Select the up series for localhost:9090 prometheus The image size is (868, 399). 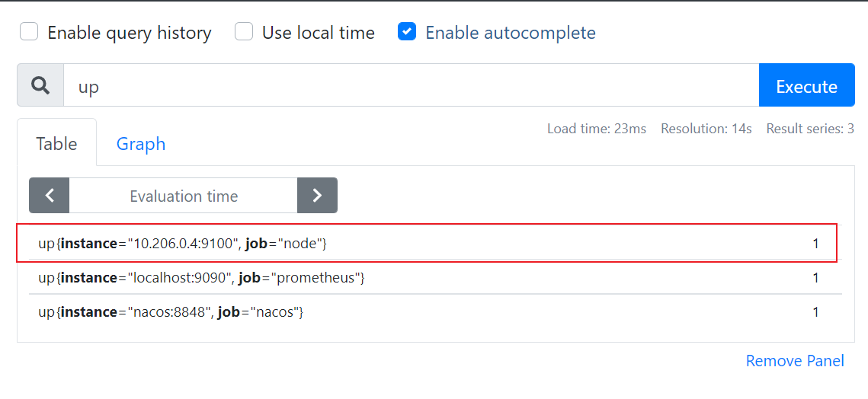(435, 277)
